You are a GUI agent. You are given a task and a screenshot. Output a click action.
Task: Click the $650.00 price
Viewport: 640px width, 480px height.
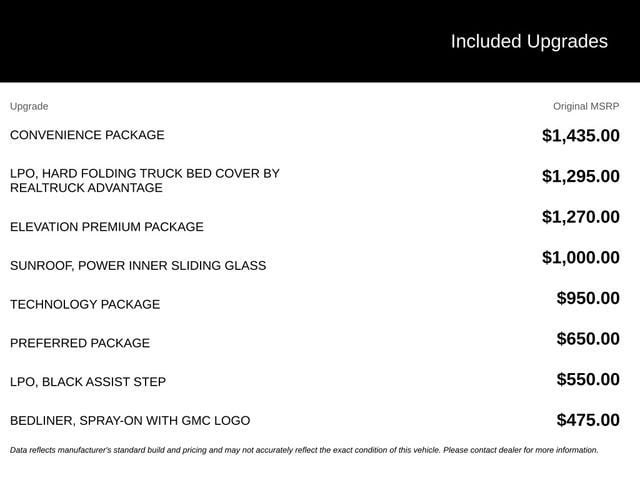[588, 339]
